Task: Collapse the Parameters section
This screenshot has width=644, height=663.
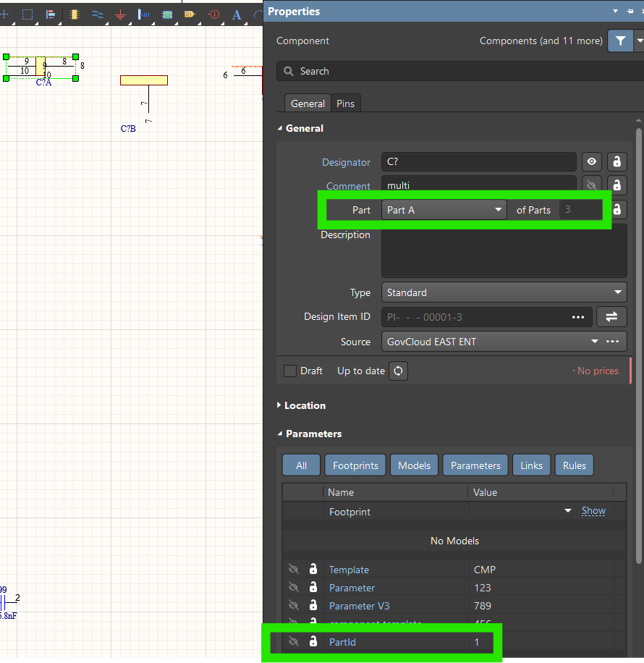Action: point(279,434)
